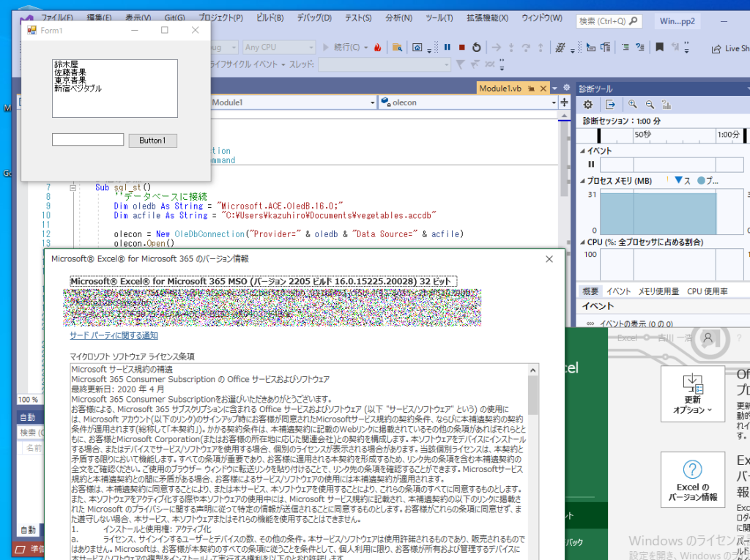Pause execution with the Break All icon
Viewport: 750px width, 560px height.
point(447,48)
